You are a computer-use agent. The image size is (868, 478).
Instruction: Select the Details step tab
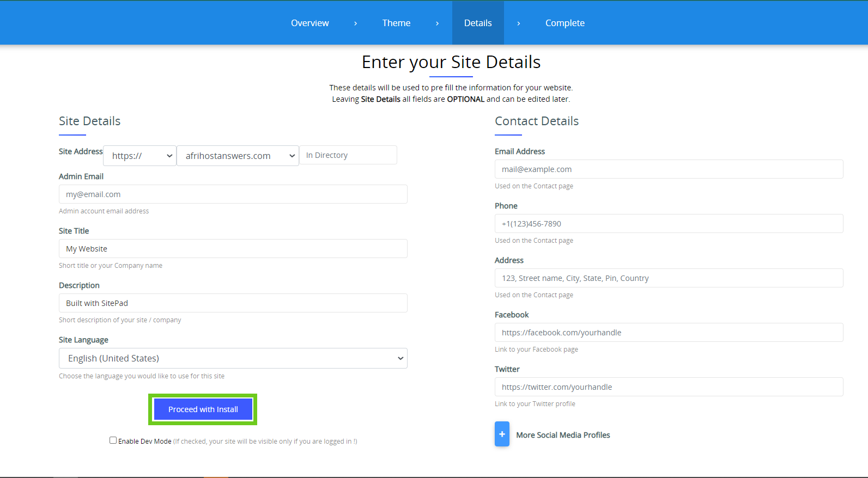tap(478, 23)
